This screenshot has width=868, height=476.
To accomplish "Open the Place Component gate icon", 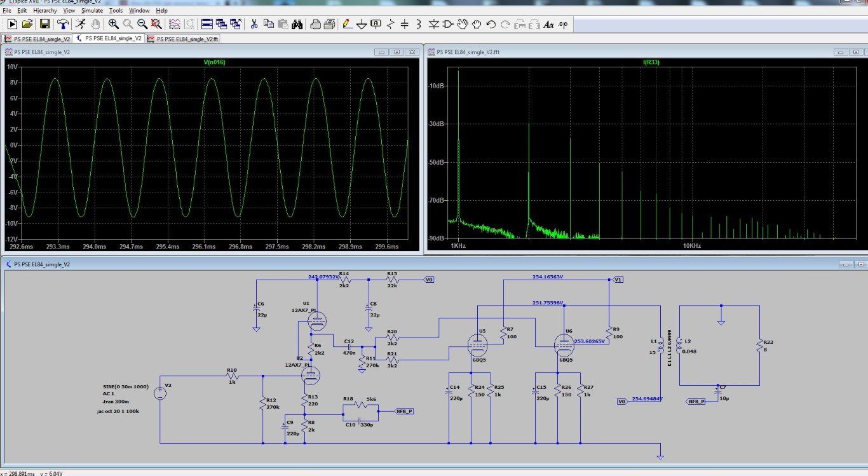I will point(448,24).
